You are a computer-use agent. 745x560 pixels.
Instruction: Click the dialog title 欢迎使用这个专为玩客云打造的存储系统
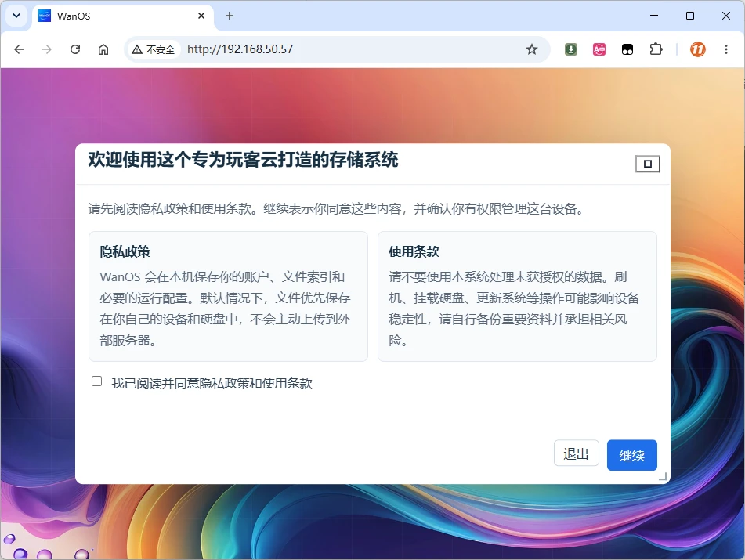(243, 160)
